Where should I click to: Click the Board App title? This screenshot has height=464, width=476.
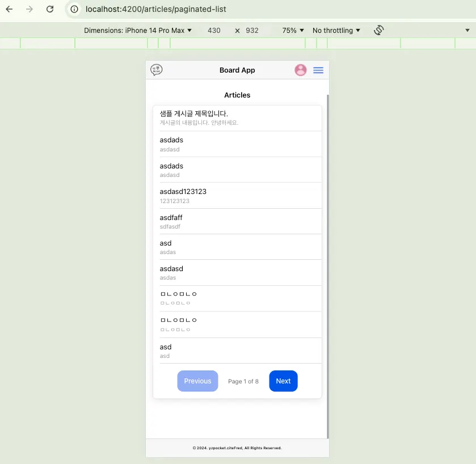point(237,70)
